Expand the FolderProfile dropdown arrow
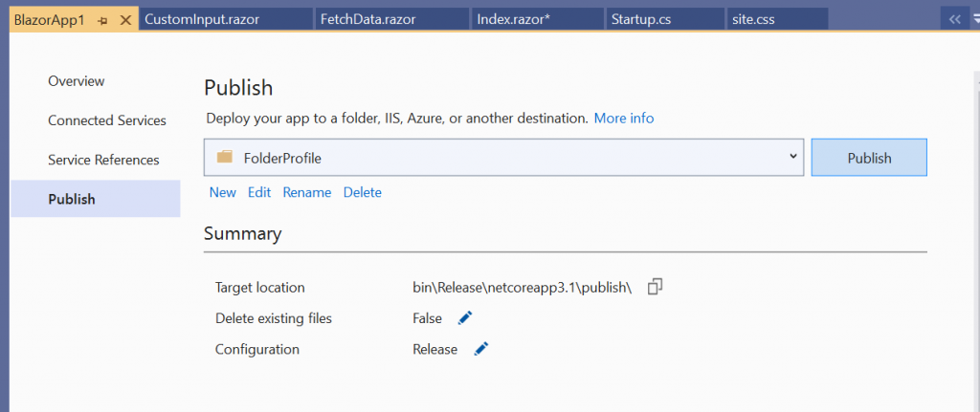The image size is (980, 412). click(x=793, y=157)
